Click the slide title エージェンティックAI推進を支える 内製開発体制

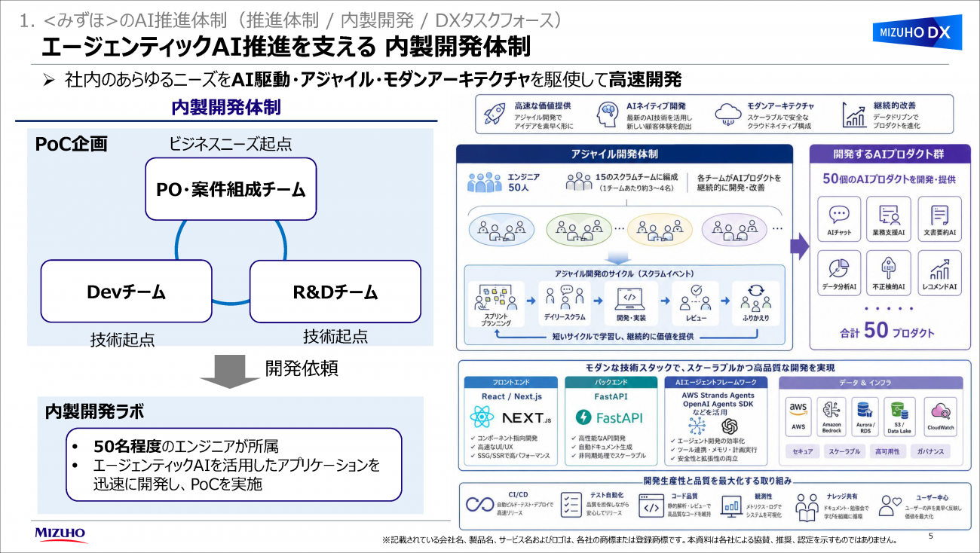pos(286,47)
